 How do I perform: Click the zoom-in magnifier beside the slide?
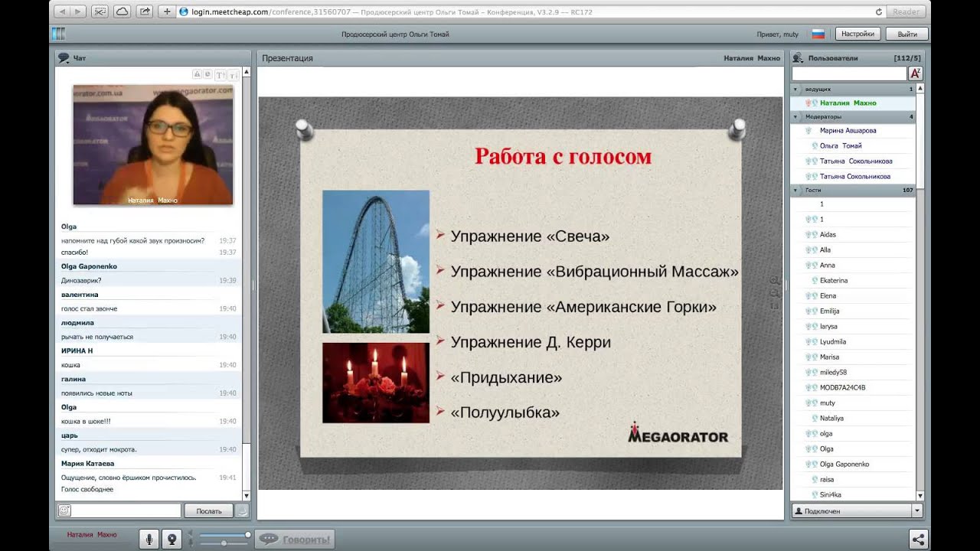tap(775, 281)
